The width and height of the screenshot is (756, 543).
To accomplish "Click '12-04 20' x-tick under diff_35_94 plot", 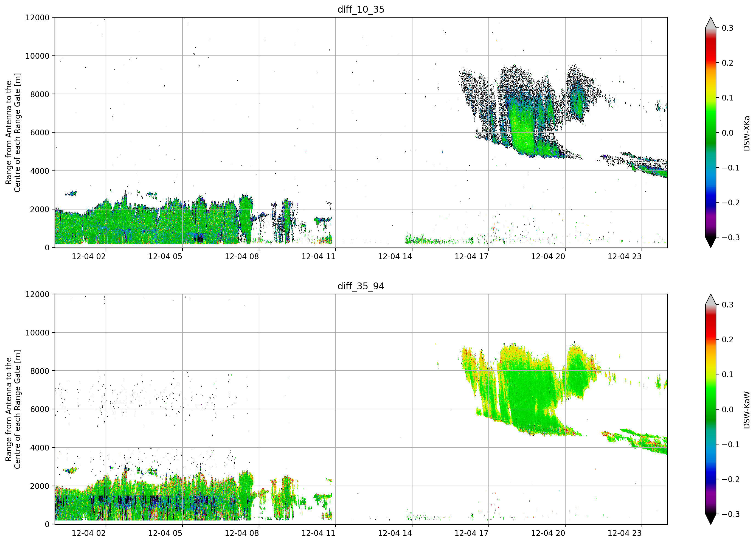I will (x=548, y=533).
